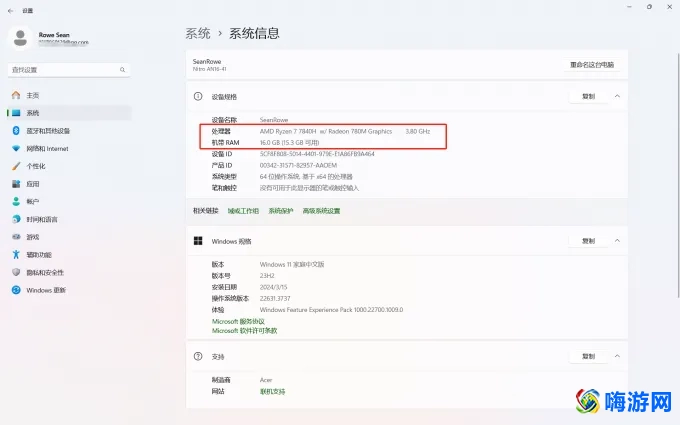The width and height of the screenshot is (680, 425).
Task: Click the 游戏 controller icon
Action: click(16, 237)
